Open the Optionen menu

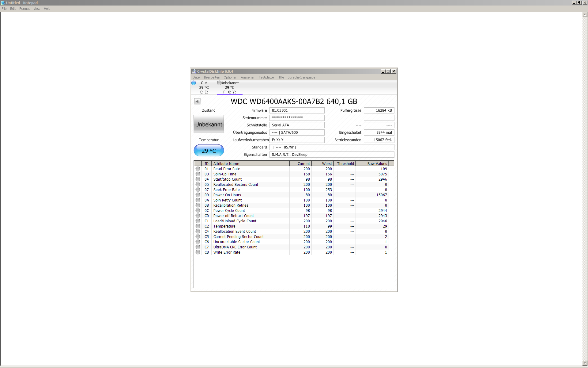[230, 77]
